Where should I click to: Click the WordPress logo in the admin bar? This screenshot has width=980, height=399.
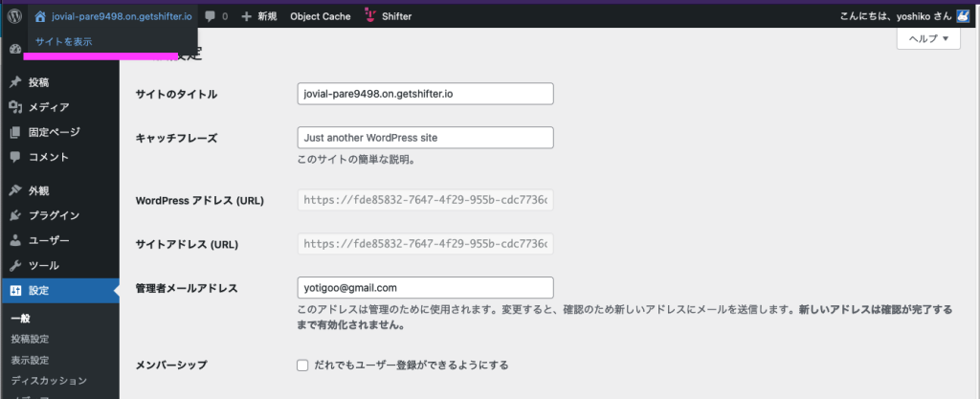point(14,16)
